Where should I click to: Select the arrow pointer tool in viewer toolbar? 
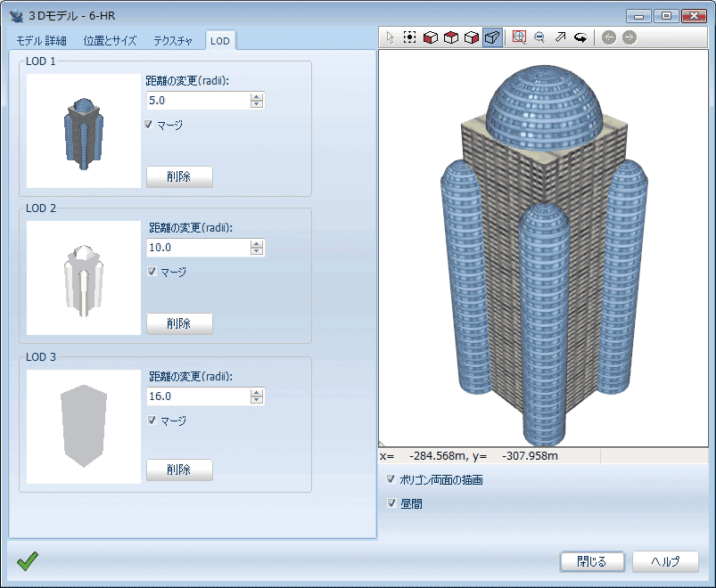pyautogui.click(x=390, y=37)
